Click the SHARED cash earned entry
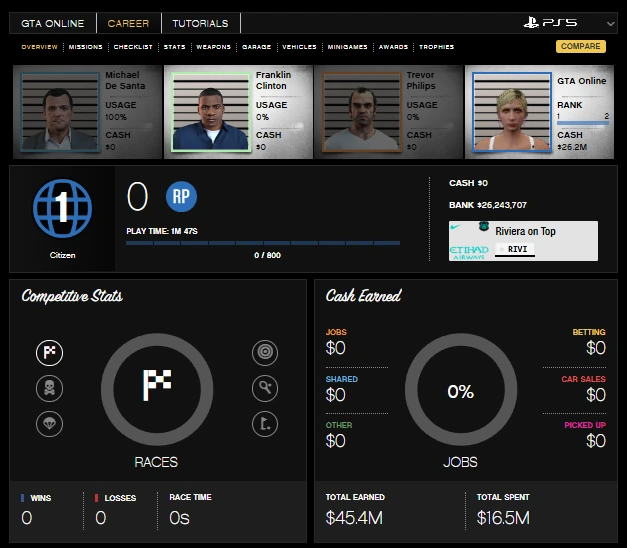 point(341,389)
